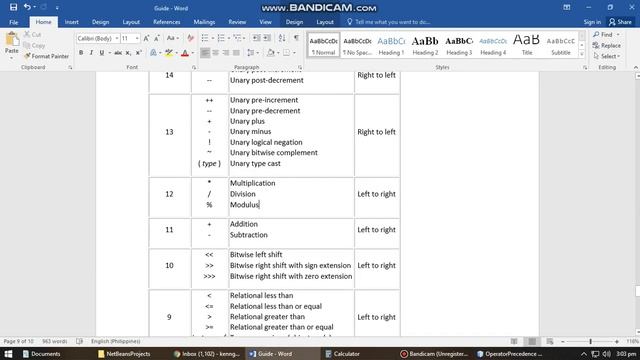Image resolution: width=640 pixels, height=360 pixels.
Task: Expand the Styles gallery More arrow
Action: [582, 54]
